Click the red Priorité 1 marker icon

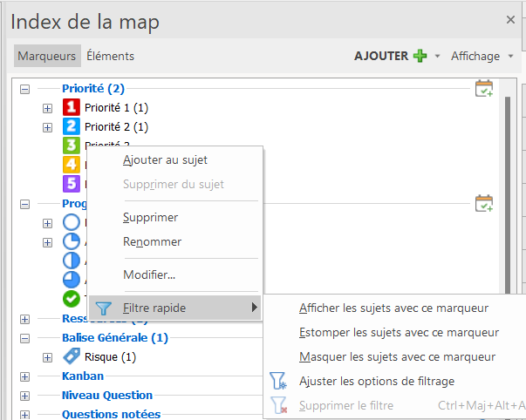pos(72,108)
